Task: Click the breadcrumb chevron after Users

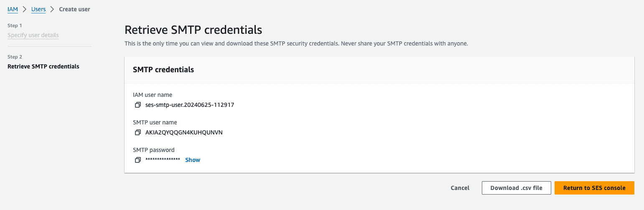Action: point(53,9)
